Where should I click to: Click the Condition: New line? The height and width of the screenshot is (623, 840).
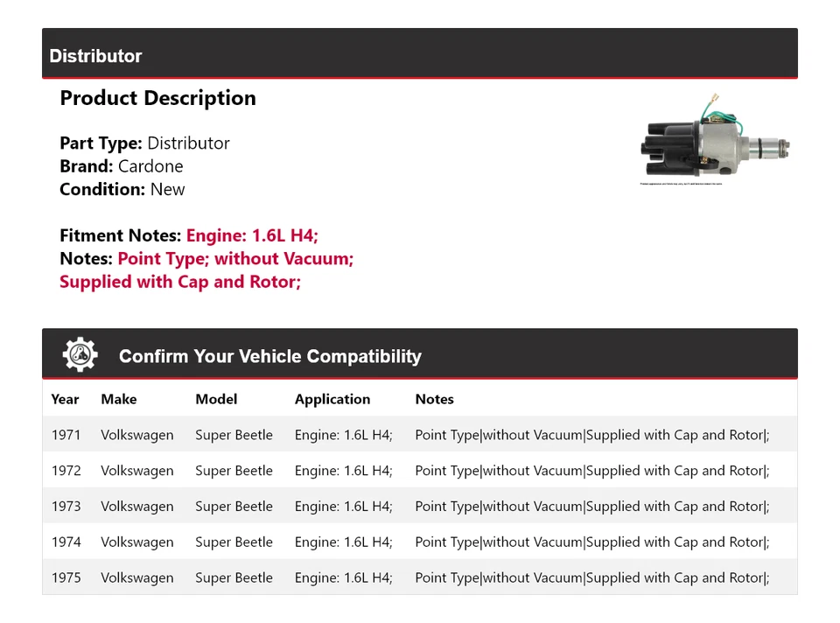pyautogui.click(x=122, y=189)
